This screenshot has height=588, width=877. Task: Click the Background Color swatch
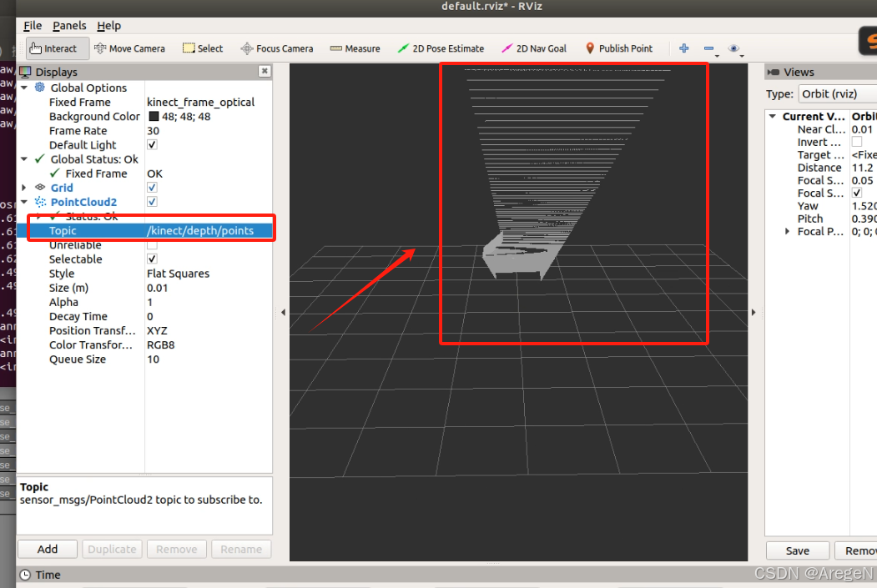point(154,116)
